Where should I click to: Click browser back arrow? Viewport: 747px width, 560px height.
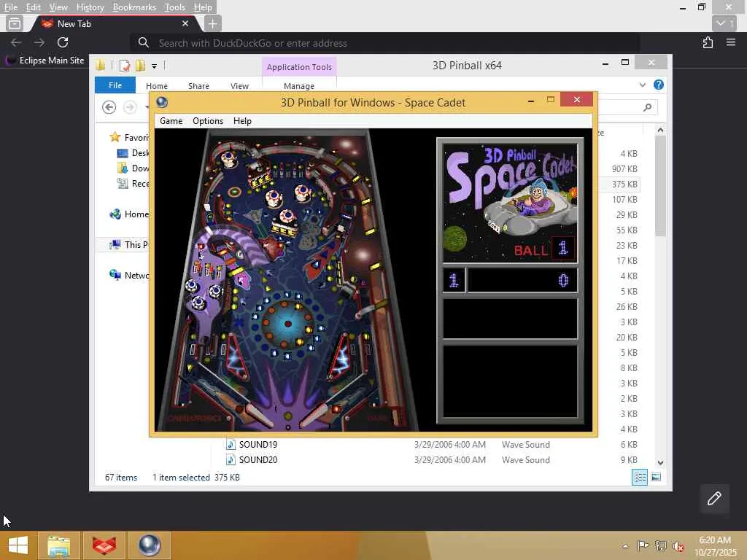tap(16, 42)
